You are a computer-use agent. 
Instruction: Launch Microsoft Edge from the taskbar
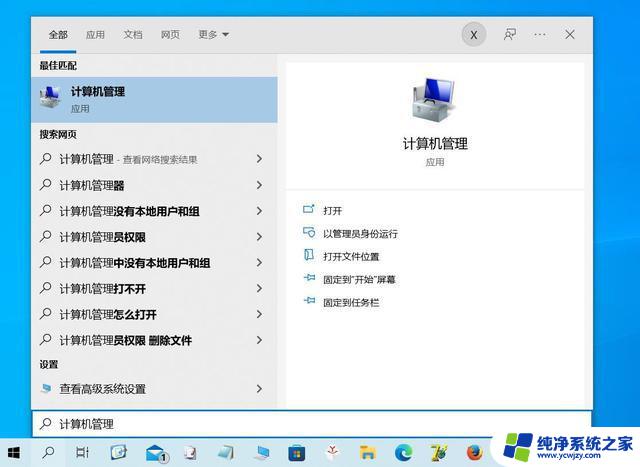[x=403, y=452]
